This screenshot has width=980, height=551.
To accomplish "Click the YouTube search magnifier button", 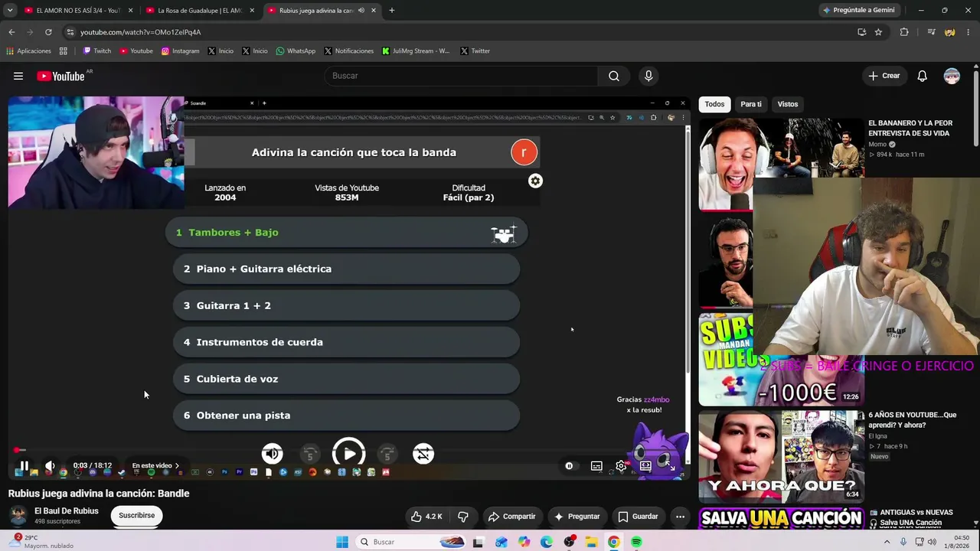I will 614,76.
